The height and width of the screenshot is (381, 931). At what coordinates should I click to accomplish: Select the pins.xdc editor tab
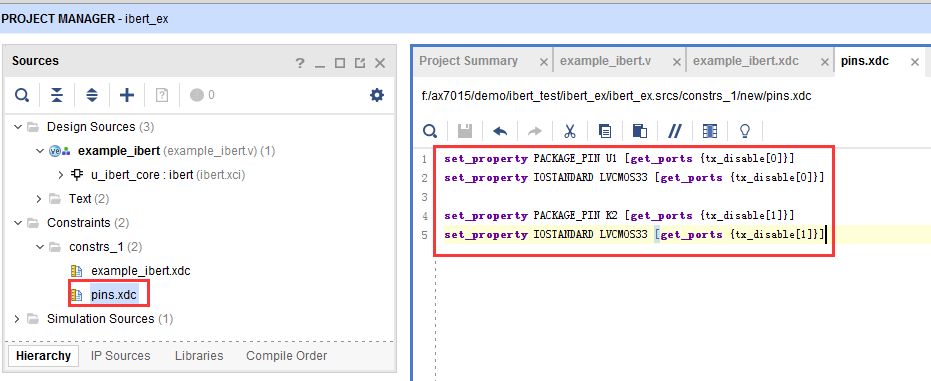tap(864, 61)
